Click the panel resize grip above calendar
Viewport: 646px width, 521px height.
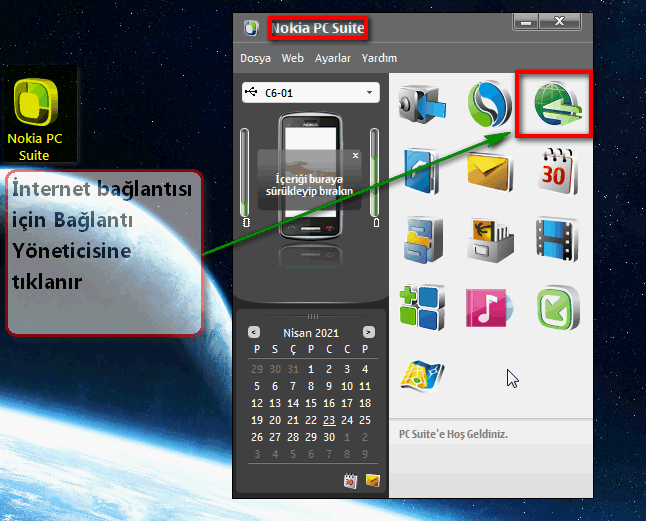pos(312,316)
